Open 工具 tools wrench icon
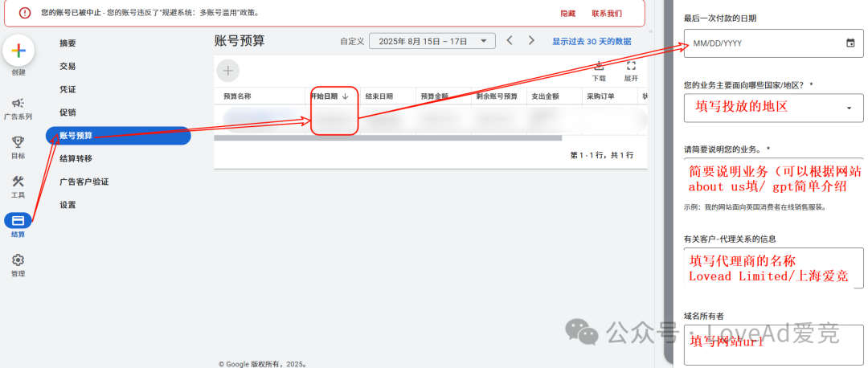 coord(18,182)
